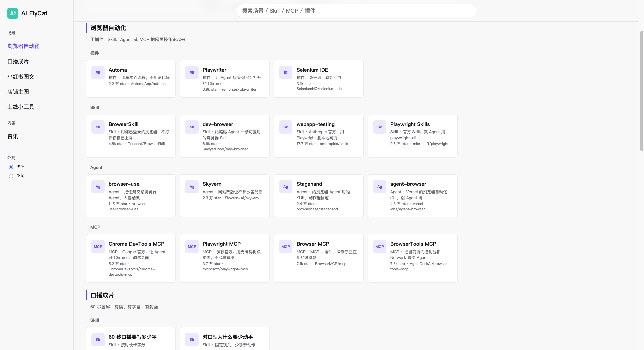Click the Selenium IDE plugin icon badge

[286, 73]
